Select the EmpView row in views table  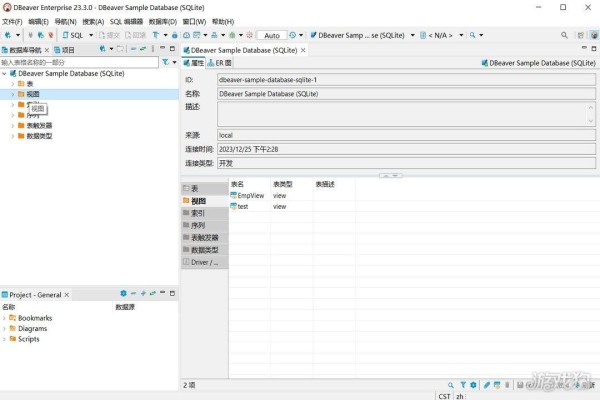pyautogui.click(x=247, y=196)
